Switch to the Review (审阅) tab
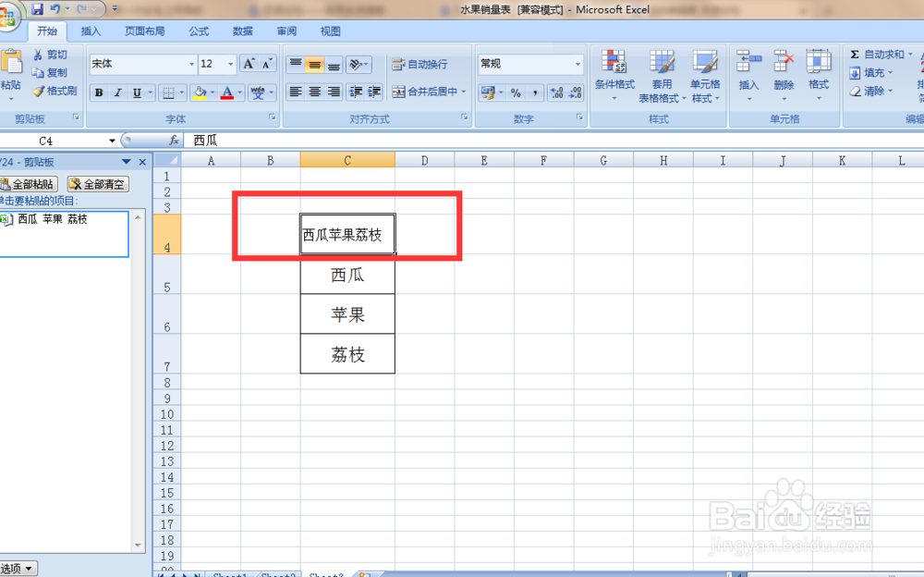The image size is (924, 577). point(286,31)
